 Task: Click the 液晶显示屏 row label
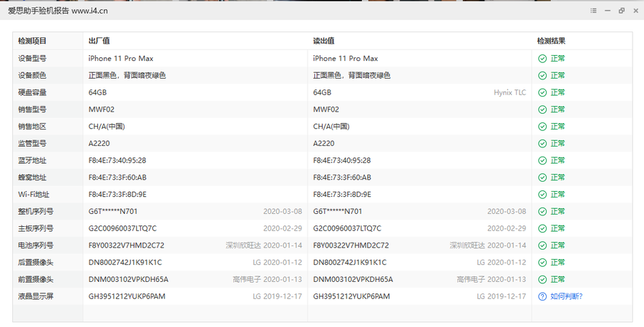coord(36,296)
